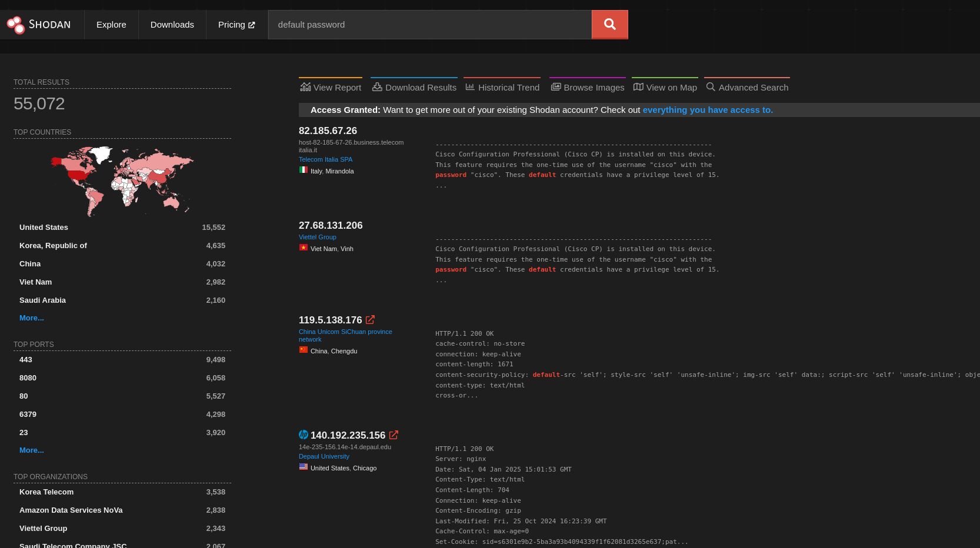980x548 pixels.
Task: Select Download Results option
Action: click(x=414, y=87)
